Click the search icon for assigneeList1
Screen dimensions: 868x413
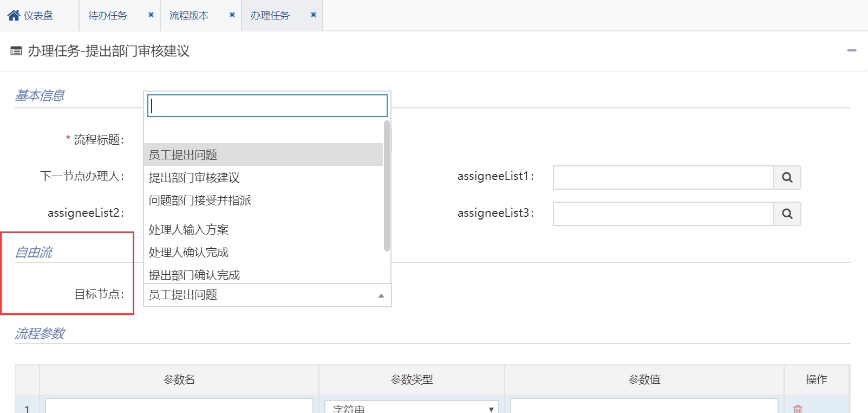click(x=787, y=177)
